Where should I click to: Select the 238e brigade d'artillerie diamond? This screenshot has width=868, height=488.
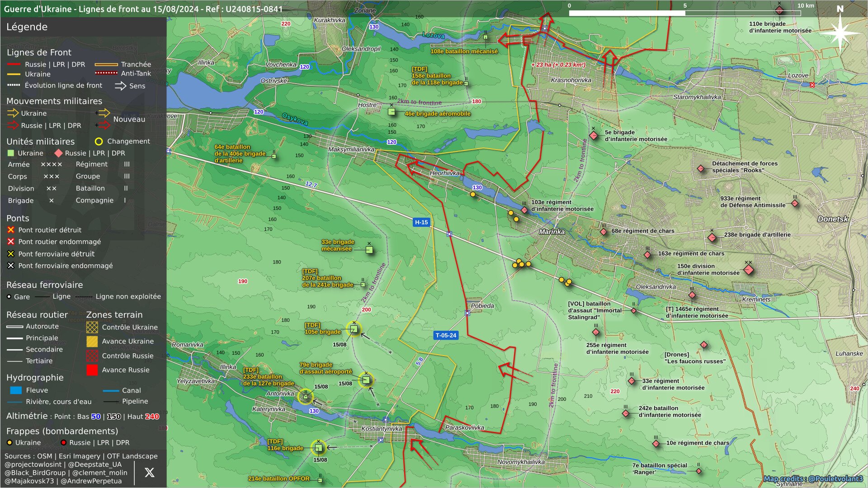point(712,238)
